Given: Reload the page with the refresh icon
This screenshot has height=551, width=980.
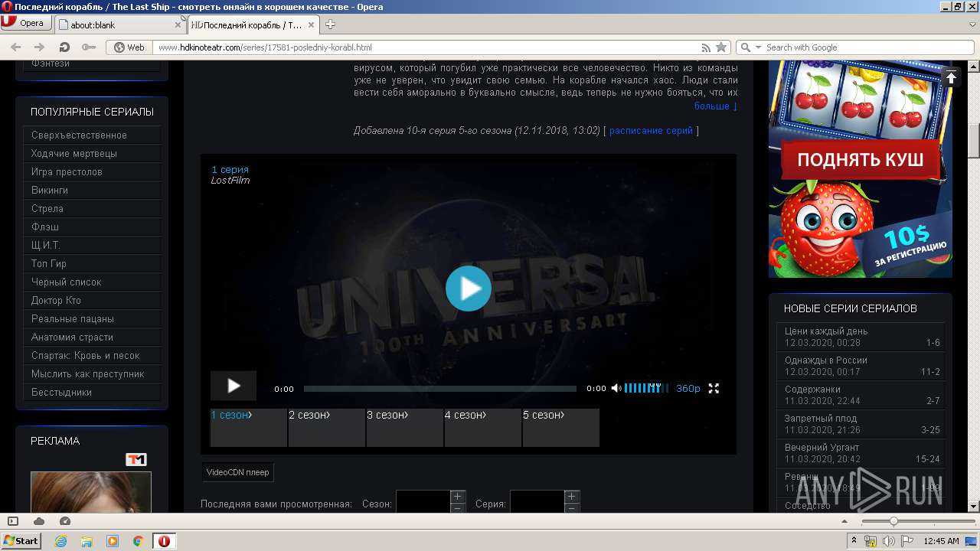Looking at the screenshot, I should [x=64, y=47].
